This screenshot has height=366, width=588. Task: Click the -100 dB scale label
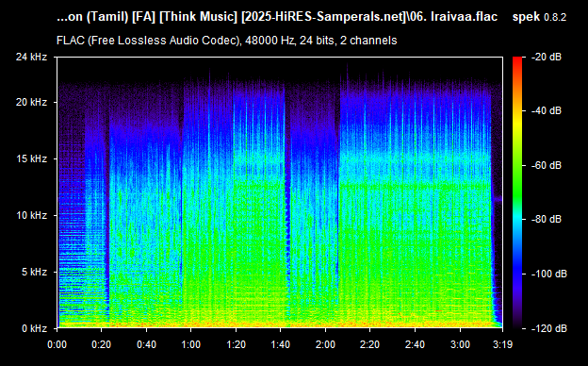point(549,274)
